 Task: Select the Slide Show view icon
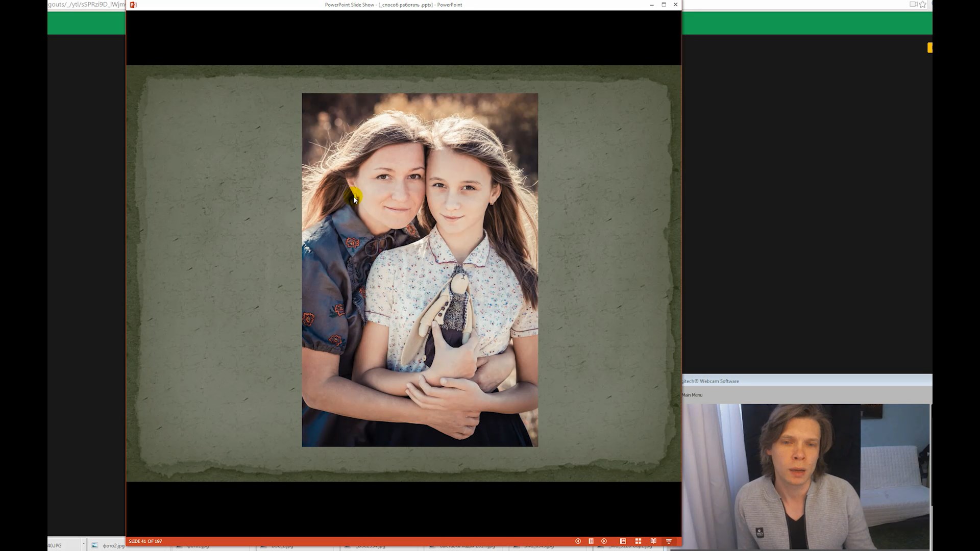669,541
